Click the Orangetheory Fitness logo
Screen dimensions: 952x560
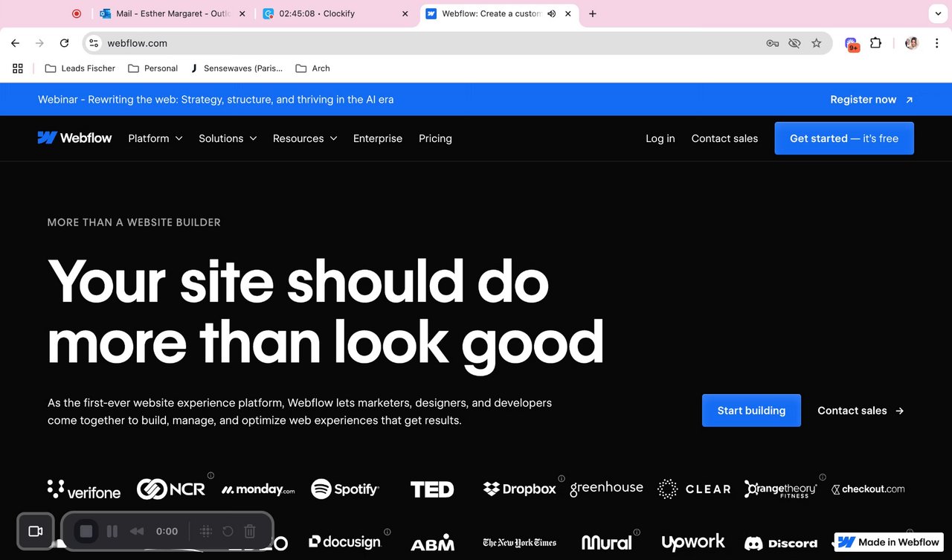tap(781, 489)
